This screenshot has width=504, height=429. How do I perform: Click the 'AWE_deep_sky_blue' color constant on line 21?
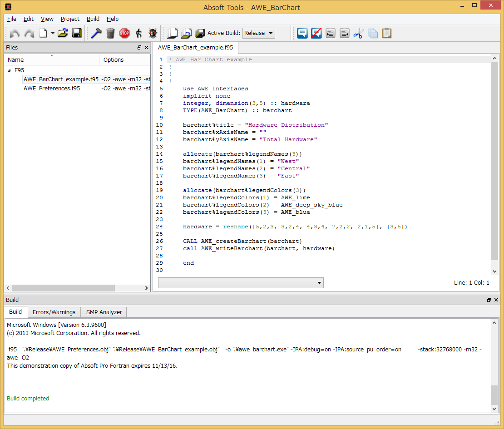point(312,205)
